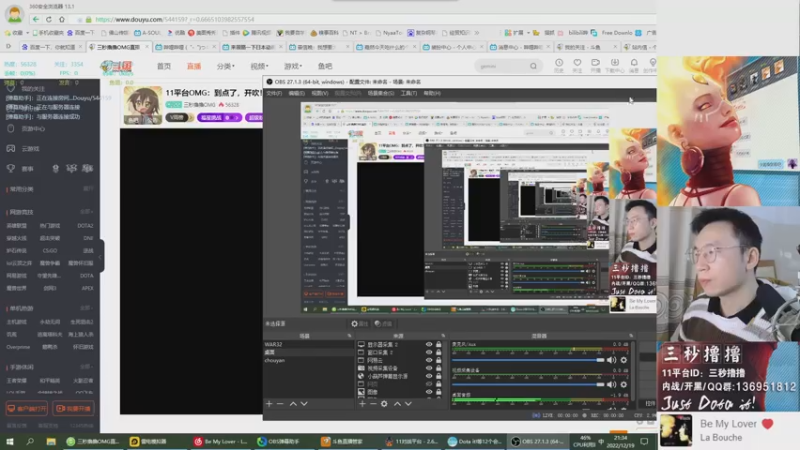
Task: Expand the bookmarks bar overflow chevron
Action: click(477, 33)
